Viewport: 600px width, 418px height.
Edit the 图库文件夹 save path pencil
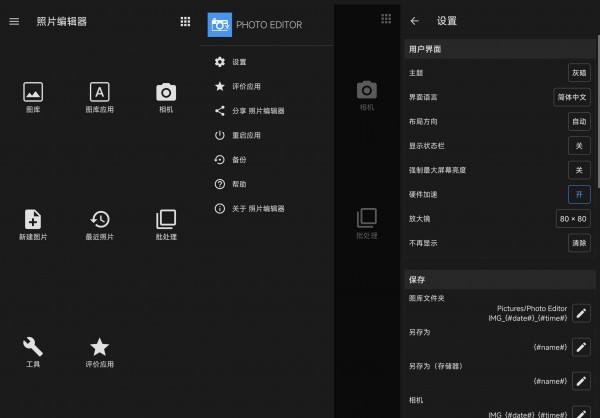(581, 314)
